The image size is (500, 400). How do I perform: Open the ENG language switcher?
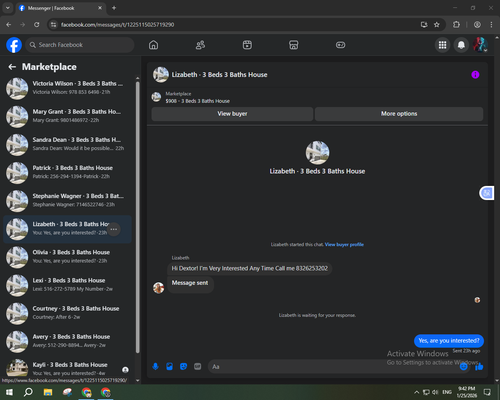(x=447, y=392)
